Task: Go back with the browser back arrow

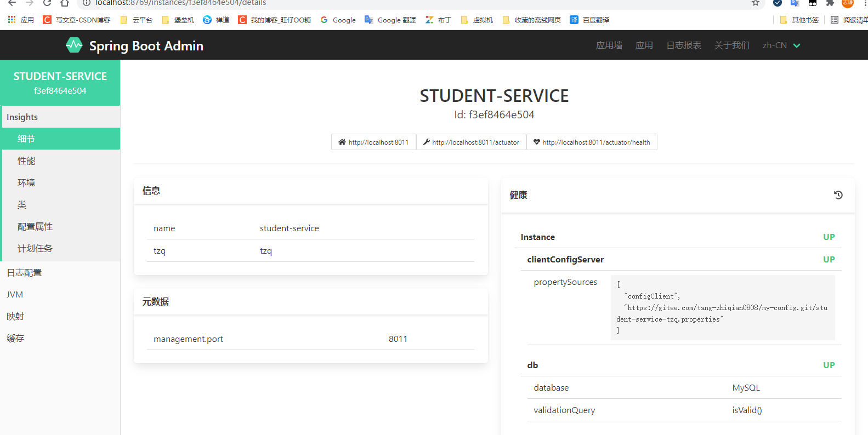Action: pyautogui.click(x=12, y=3)
